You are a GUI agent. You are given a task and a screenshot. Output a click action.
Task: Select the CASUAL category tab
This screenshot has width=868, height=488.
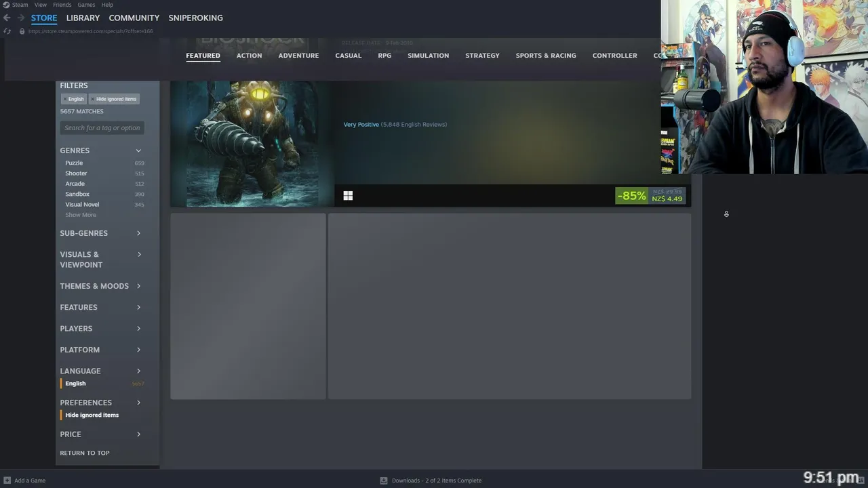click(x=348, y=56)
